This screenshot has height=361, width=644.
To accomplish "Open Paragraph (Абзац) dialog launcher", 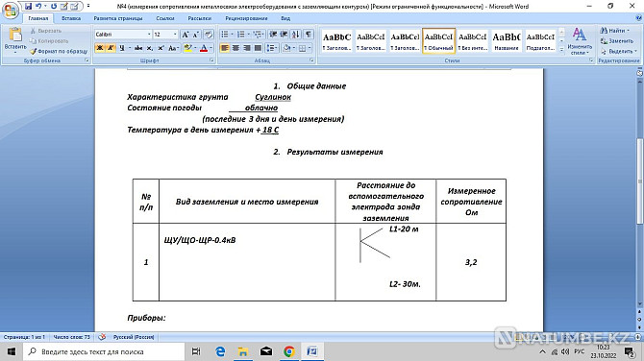I will [311, 60].
